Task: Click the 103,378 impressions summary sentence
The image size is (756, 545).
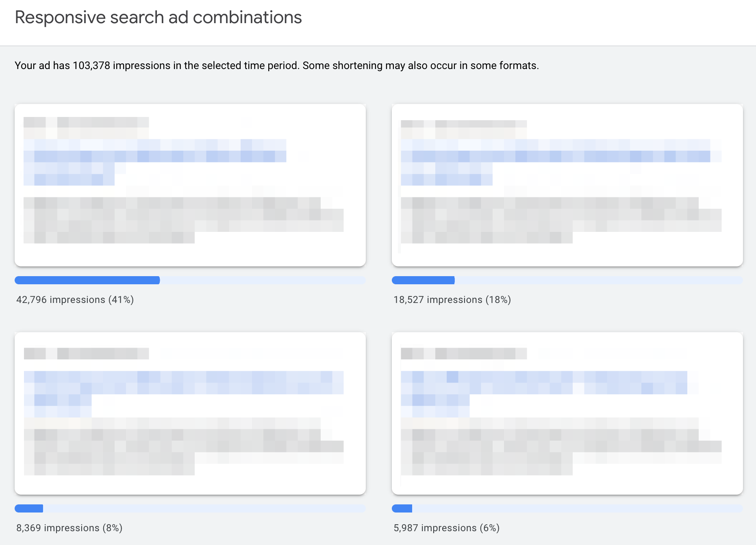Action: (x=277, y=65)
